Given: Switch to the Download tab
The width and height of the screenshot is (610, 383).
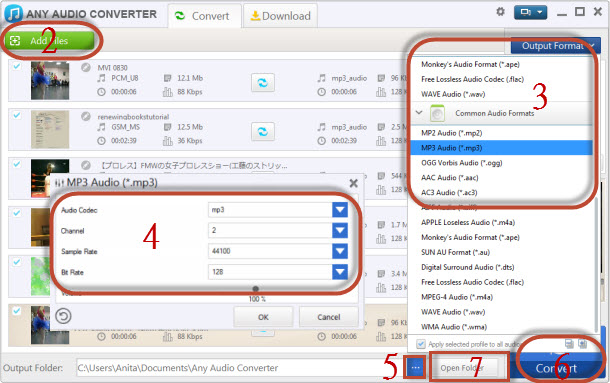Looking at the screenshot, I should click(x=280, y=16).
